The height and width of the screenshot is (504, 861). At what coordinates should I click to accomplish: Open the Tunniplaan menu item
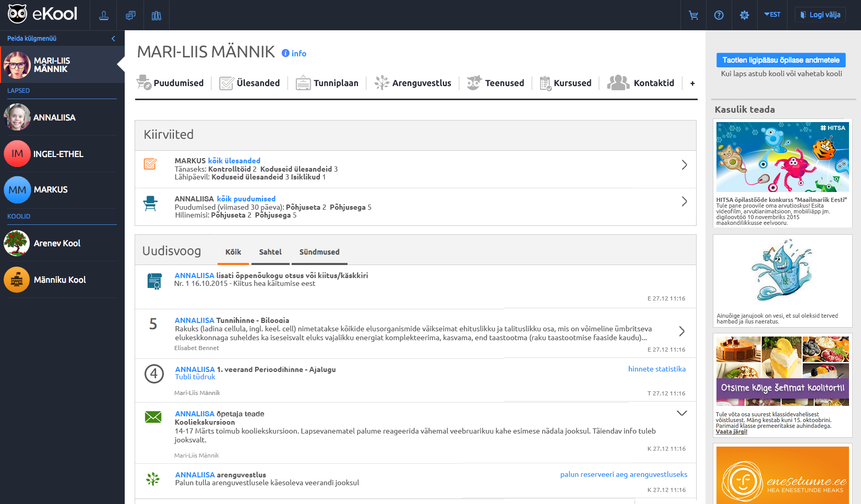click(x=327, y=83)
